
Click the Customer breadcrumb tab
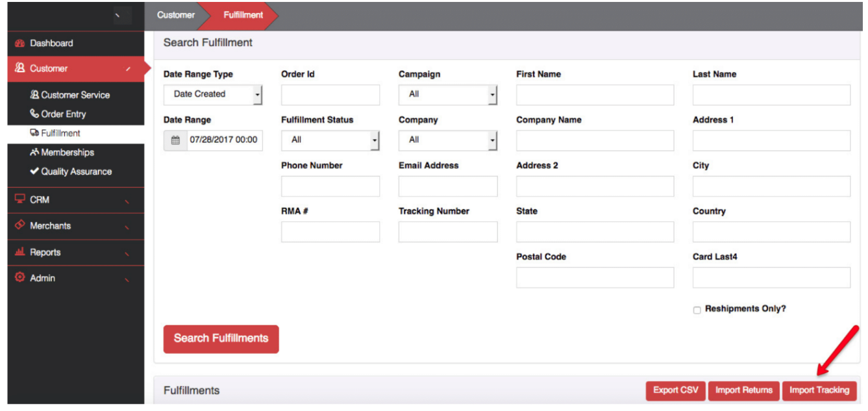pyautogui.click(x=175, y=15)
